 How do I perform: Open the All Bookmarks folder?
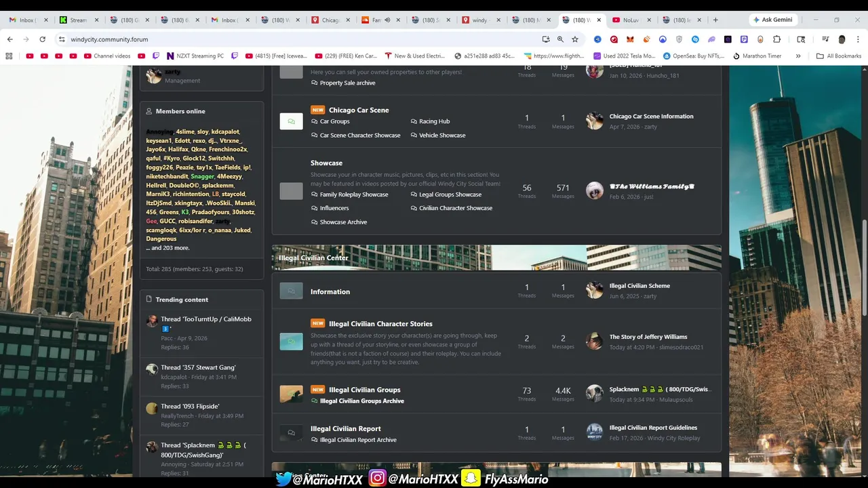pos(839,56)
